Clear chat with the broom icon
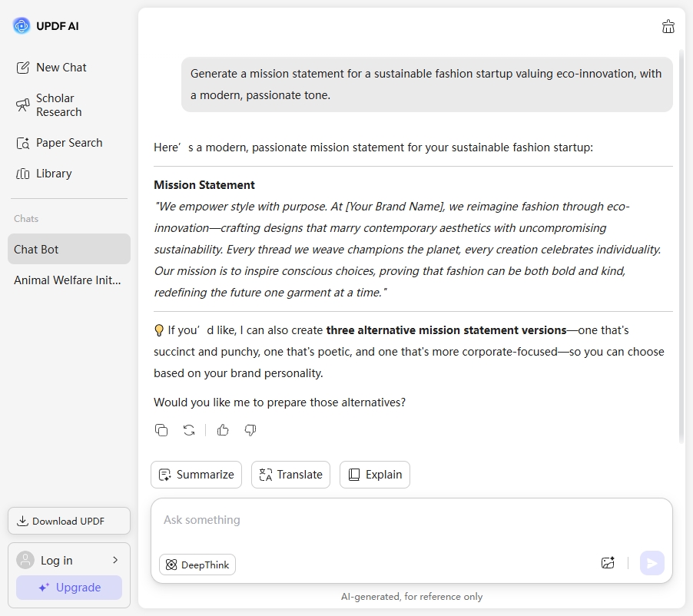 (x=668, y=27)
